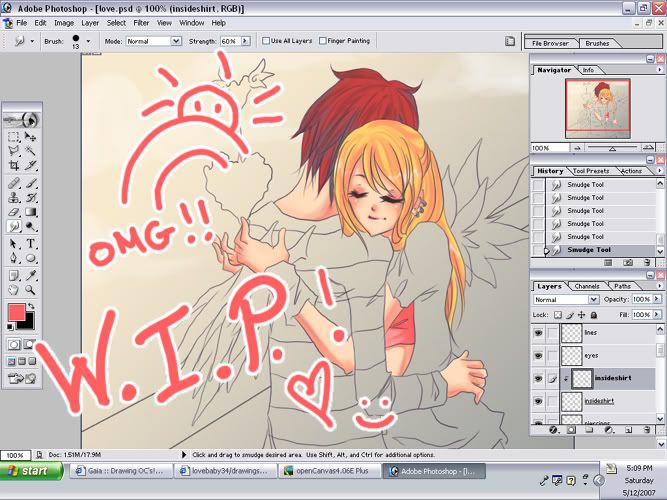Open the Image menu
The height and width of the screenshot is (500, 667).
64,23
